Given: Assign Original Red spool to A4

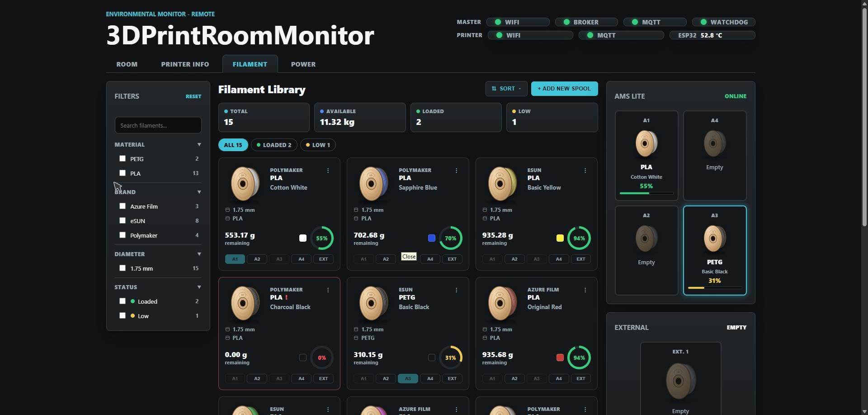Looking at the screenshot, I should pyautogui.click(x=559, y=379).
